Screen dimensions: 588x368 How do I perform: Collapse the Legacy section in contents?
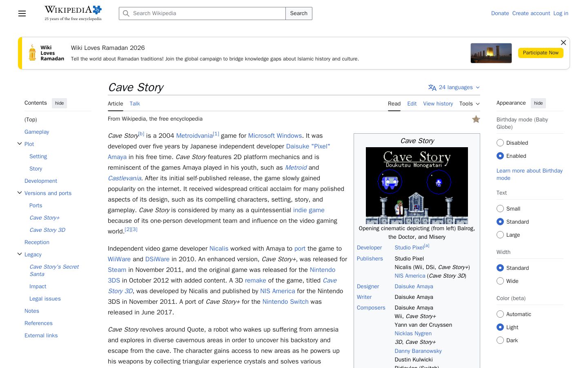[x=20, y=254]
